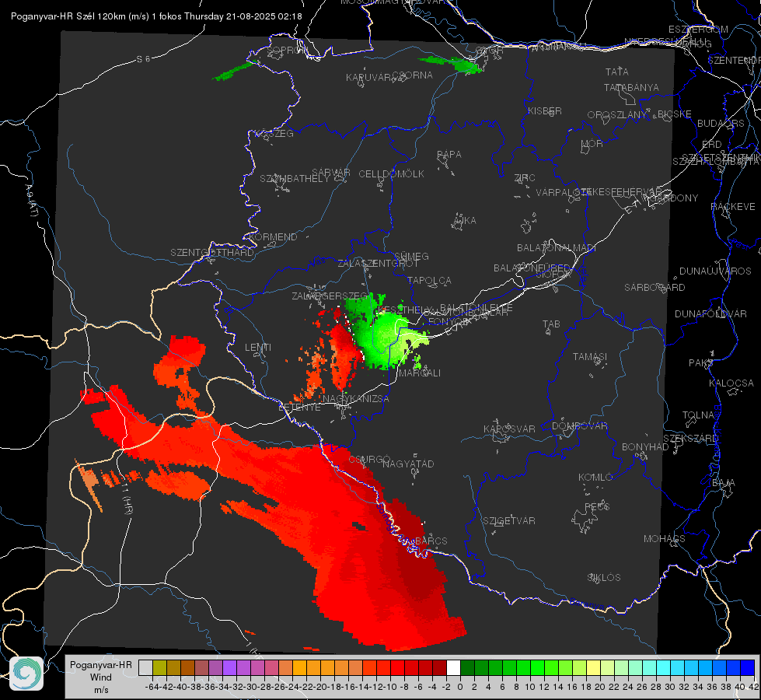The image size is (761, 700).
Task: Click the AJKA town label
Action: point(465,221)
